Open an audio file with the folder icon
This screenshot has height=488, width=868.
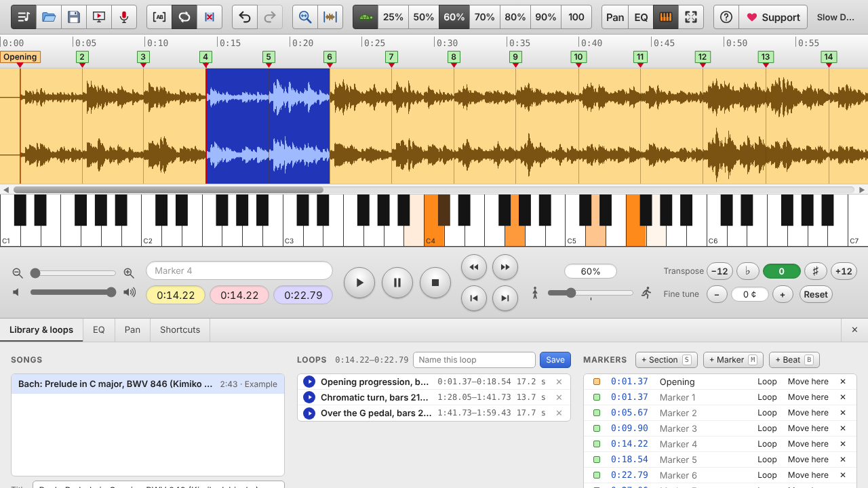pos(49,17)
